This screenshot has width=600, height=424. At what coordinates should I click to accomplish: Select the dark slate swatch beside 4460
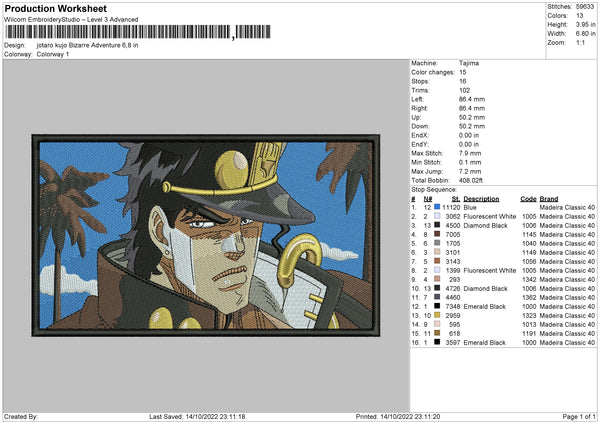pos(437,297)
